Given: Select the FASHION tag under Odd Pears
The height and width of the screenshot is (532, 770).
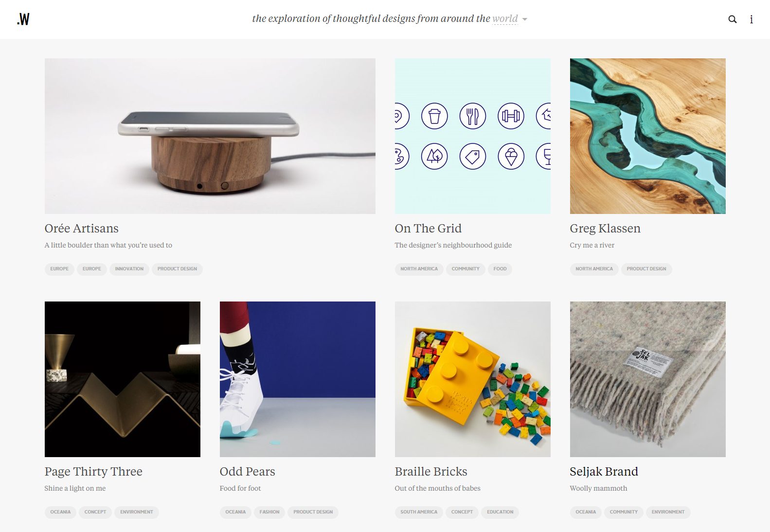Looking at the screenshot, I should pyautogui.click(x=269, y=512).
